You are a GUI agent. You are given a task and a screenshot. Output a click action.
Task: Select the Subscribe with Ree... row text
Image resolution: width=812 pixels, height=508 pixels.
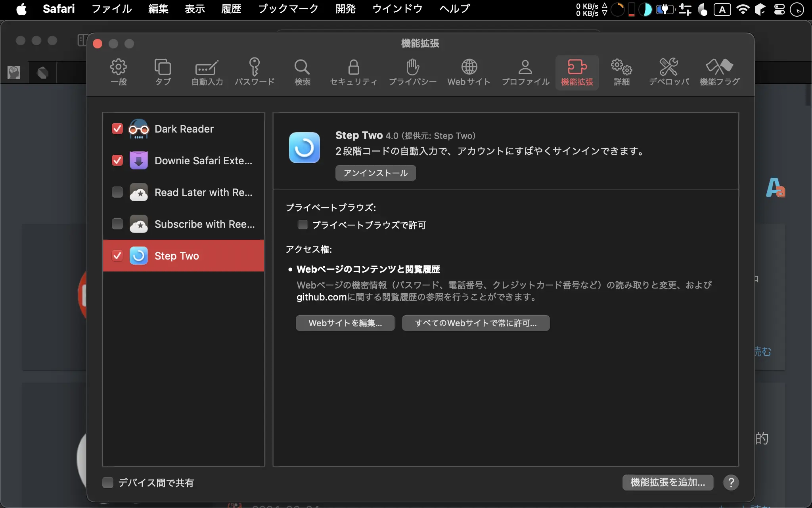(205, 224)
